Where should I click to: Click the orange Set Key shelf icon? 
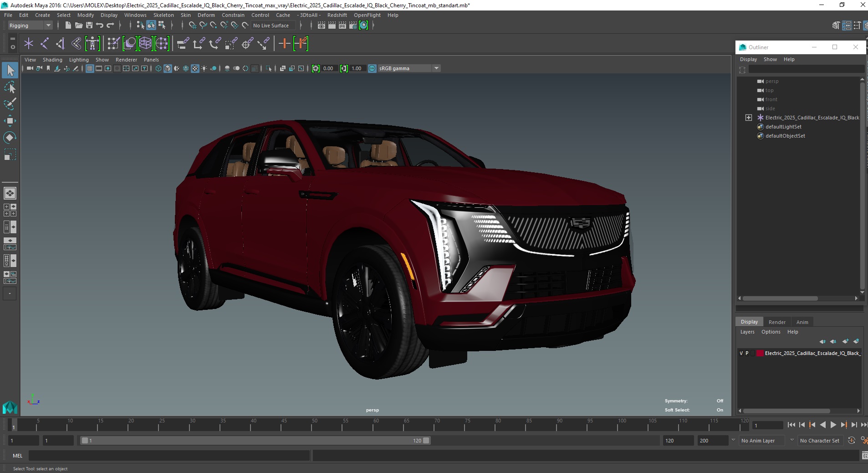(x=285, y=44)
